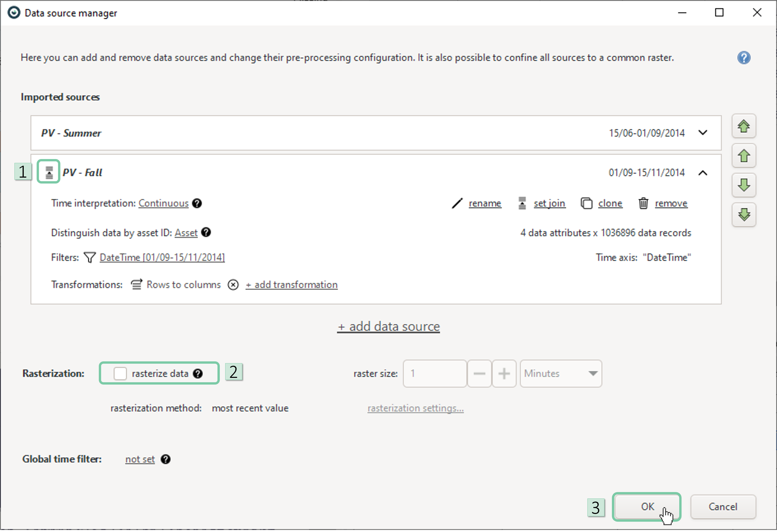The image size is (777, 532).
Task: Show help for Distinguish data by asset ID
Action: [206, 232]
